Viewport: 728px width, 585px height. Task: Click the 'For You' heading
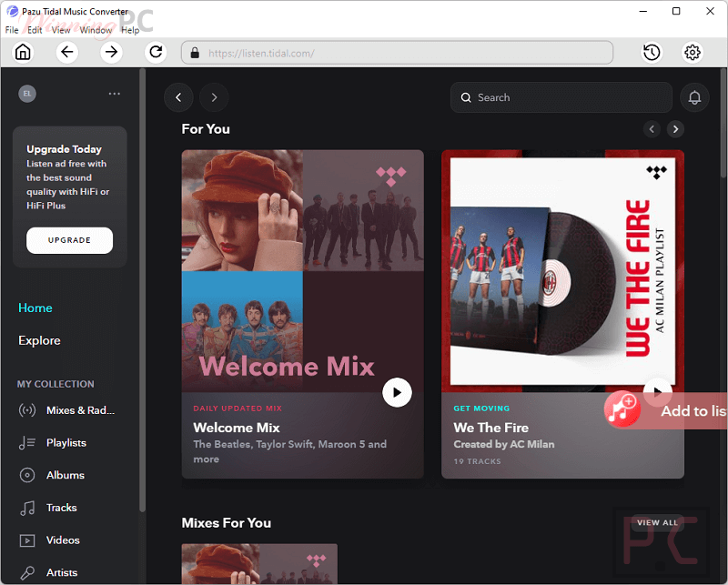click(x=206, y=129)
